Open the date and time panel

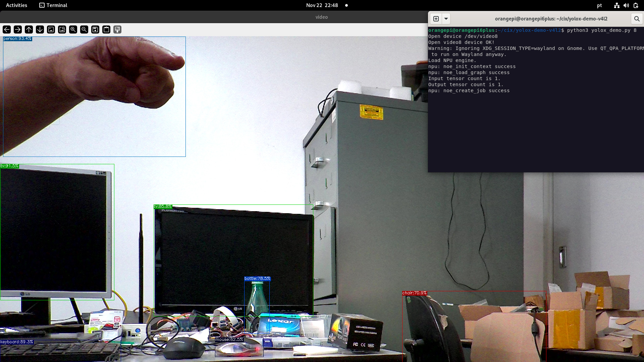click(322, 5)
